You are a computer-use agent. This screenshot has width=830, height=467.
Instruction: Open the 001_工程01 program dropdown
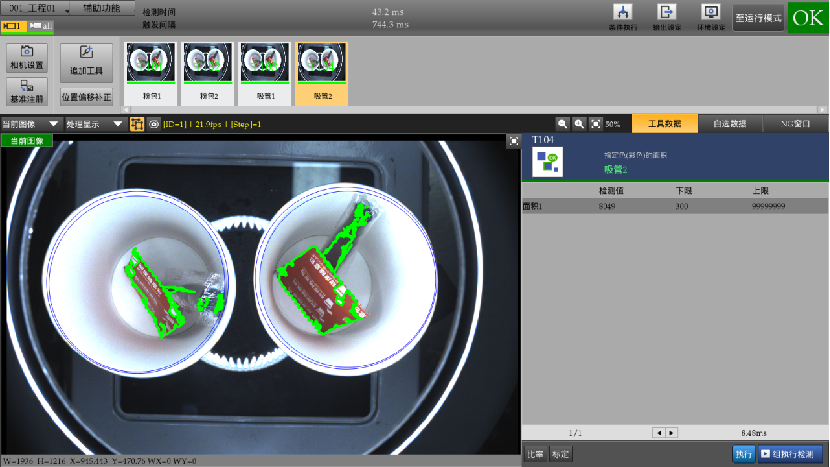tap(37, 8)
